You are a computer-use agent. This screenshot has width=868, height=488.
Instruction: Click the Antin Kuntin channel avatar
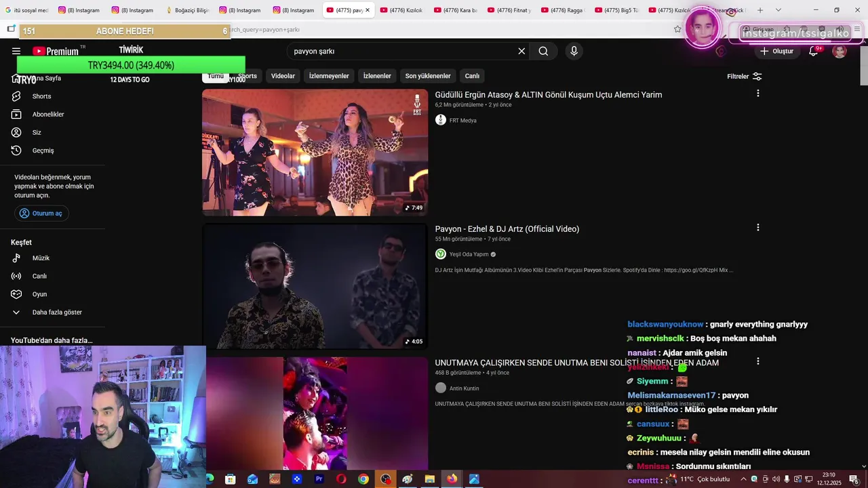click(x=441, y=388)
